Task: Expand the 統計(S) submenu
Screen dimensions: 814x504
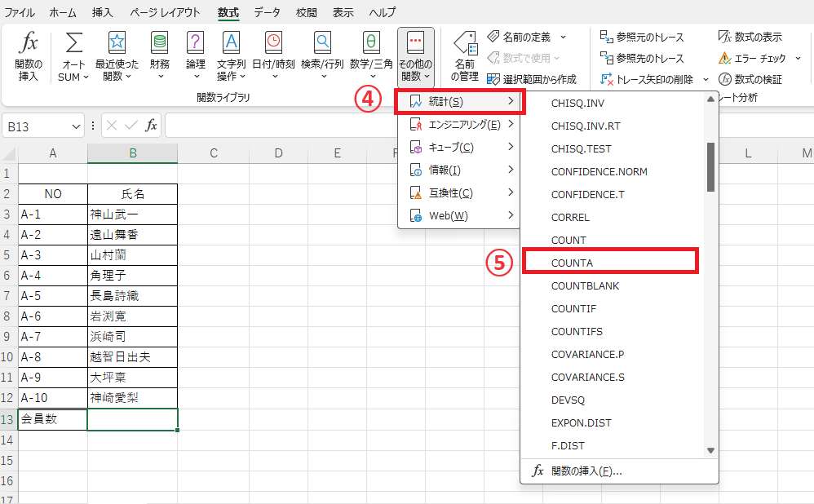Action: 459,101
